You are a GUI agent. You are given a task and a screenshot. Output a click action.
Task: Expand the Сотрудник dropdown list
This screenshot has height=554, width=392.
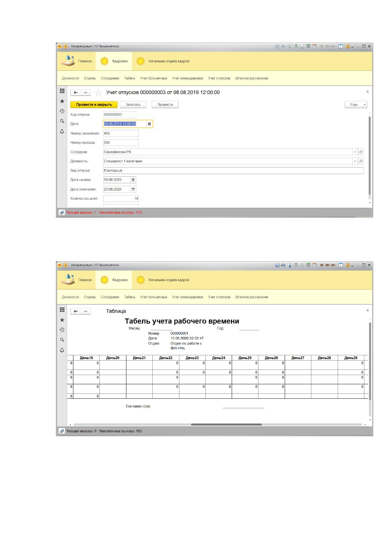(355, 152)
